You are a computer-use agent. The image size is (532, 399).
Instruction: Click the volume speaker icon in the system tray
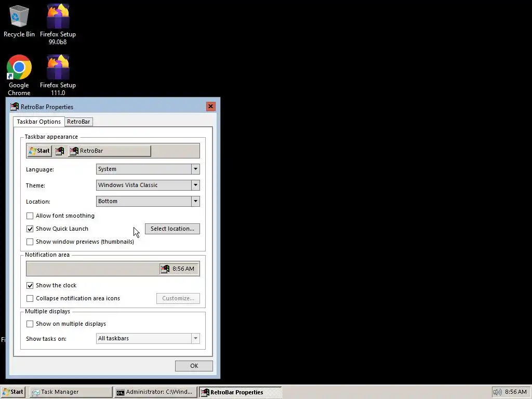[x=497, y=392]
